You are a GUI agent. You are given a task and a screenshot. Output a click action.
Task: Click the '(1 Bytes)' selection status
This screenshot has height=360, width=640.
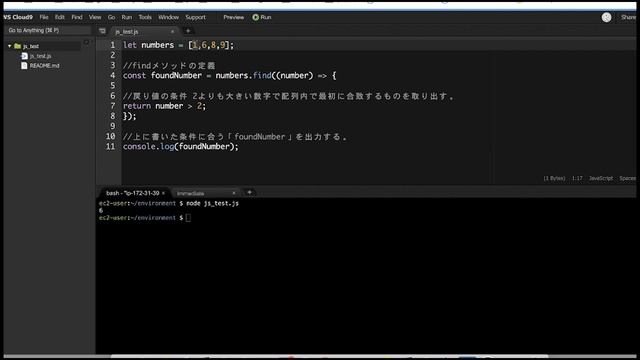(554, 178)
